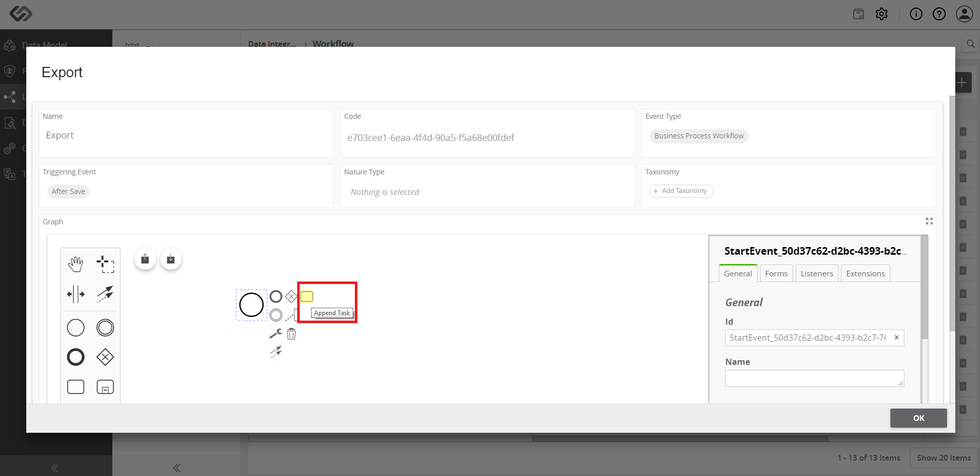Switch to the Listeners tab
This screenshot has height=476, width=980.
[817, 273]
